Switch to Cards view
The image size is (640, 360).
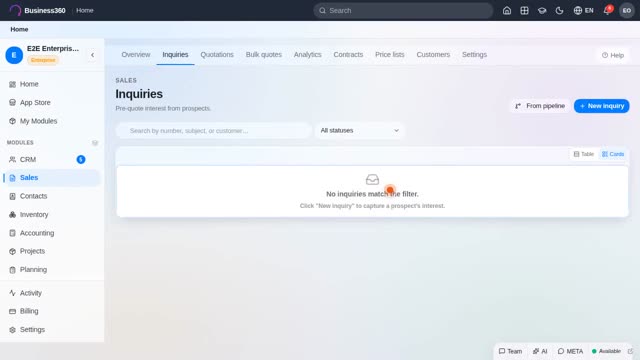point(613,154)
